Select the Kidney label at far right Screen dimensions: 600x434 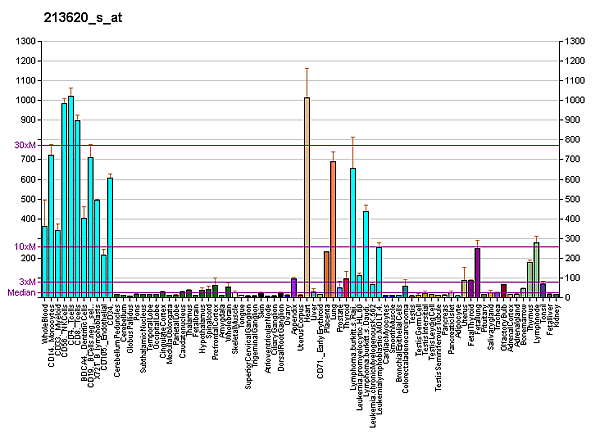coord(556,314)
